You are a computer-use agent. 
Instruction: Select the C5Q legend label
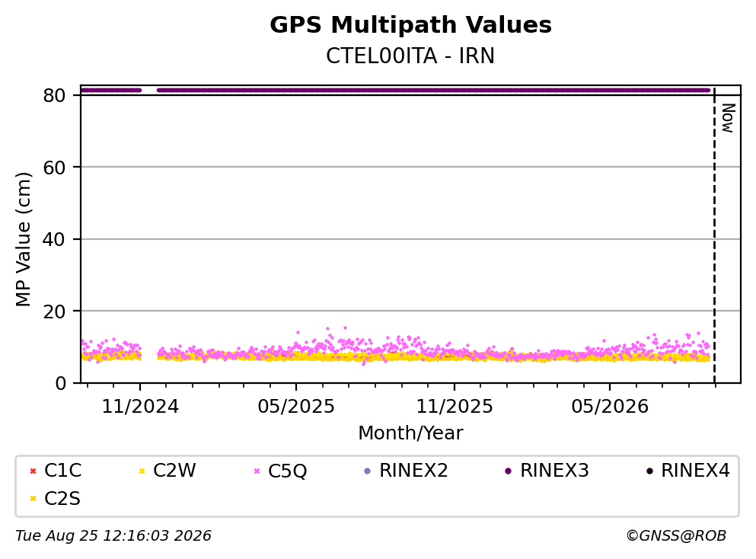coord(287,471)
